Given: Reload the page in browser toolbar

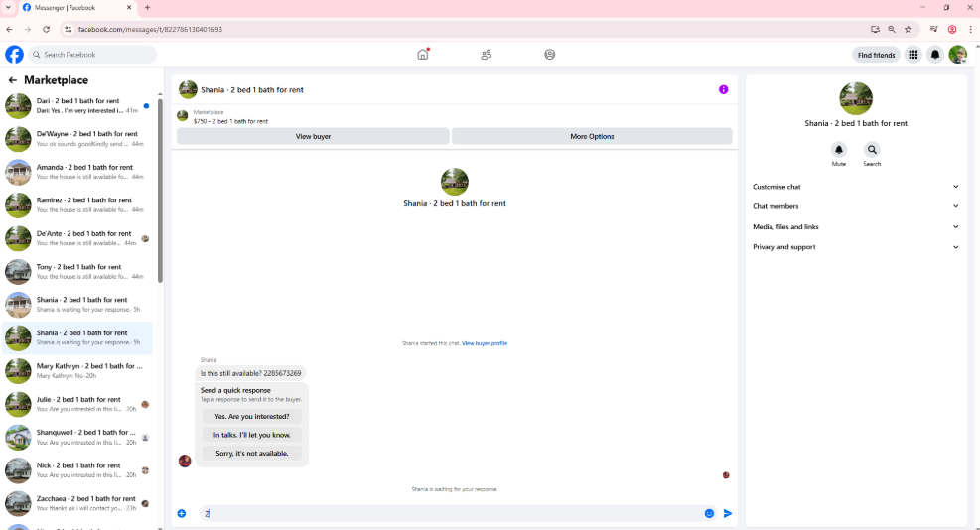Looking at the screenshot, I should coord(47,30).
